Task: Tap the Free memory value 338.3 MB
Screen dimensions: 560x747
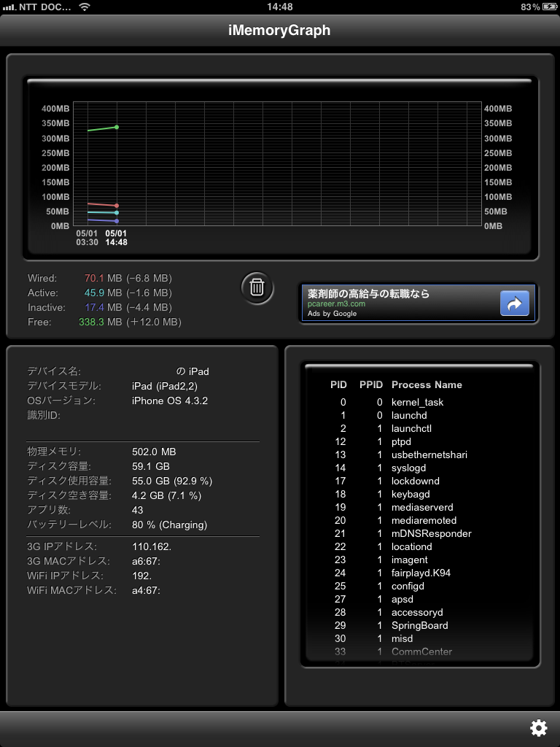Action: 101,322
